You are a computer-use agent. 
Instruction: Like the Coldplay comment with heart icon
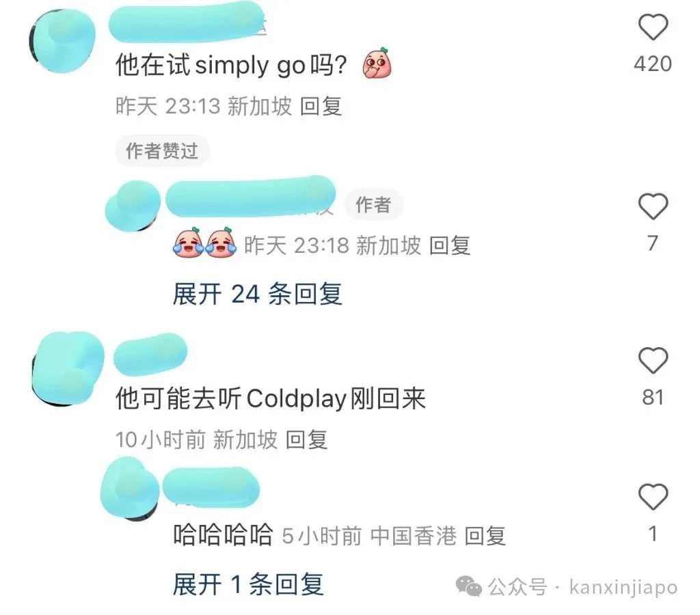[653, 360]
